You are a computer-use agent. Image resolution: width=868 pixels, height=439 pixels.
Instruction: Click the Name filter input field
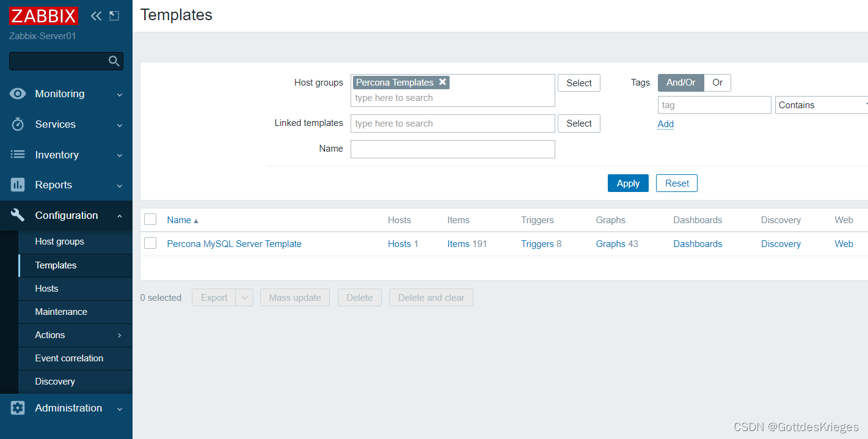(x=453, y=149)
